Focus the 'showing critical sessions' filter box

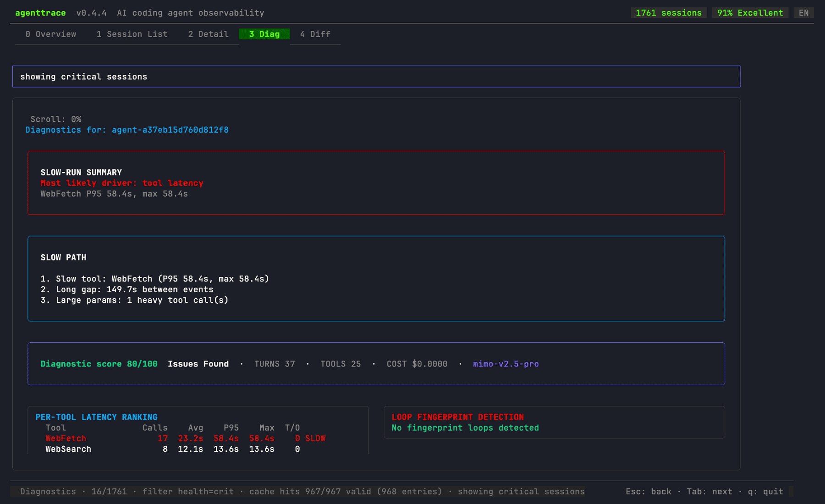pos(376,77)
